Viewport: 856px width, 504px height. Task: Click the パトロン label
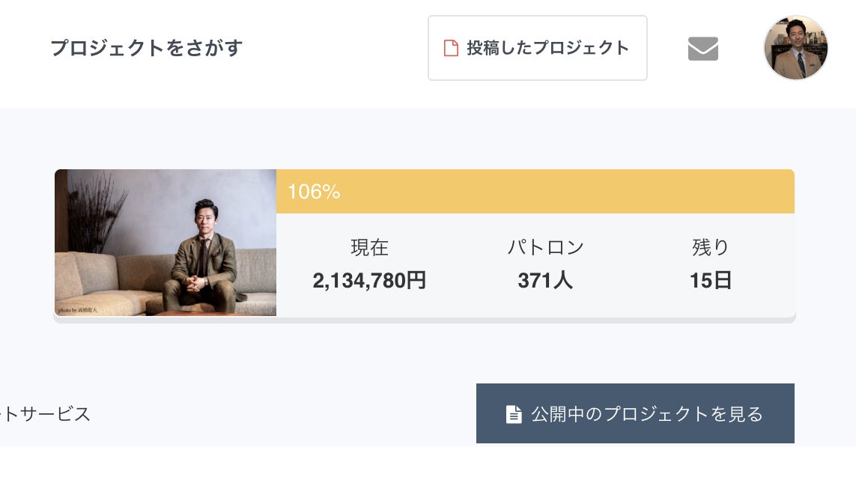click(x=545, y=247)
